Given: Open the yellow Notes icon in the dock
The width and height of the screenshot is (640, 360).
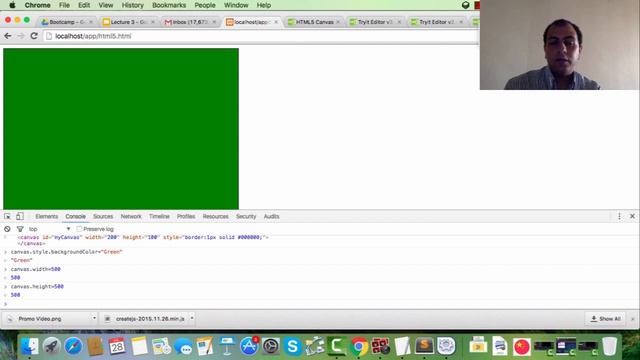Looking at the screenshot, I should pyautogui.click(x=139, y=347).
